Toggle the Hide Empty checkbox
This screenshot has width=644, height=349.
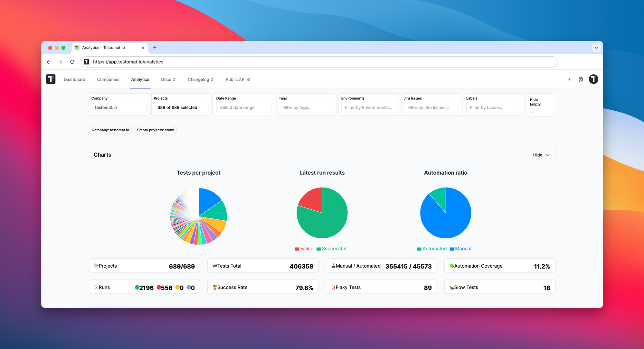tap(532, 110)
